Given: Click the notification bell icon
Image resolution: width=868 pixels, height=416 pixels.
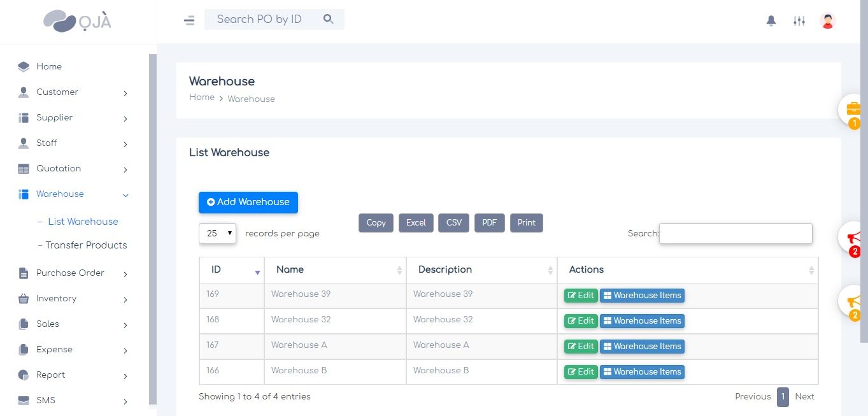Looking at the screenshot, I should tap(771, 21).
